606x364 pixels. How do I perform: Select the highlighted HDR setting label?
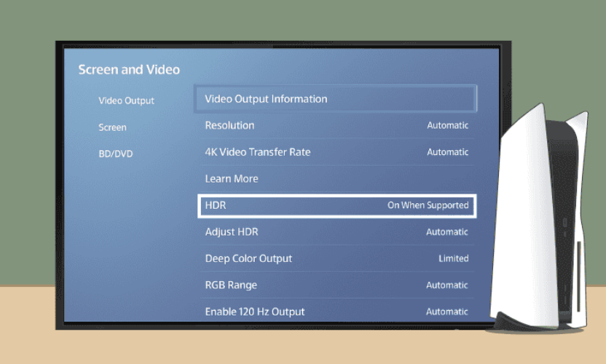point(216,205)
